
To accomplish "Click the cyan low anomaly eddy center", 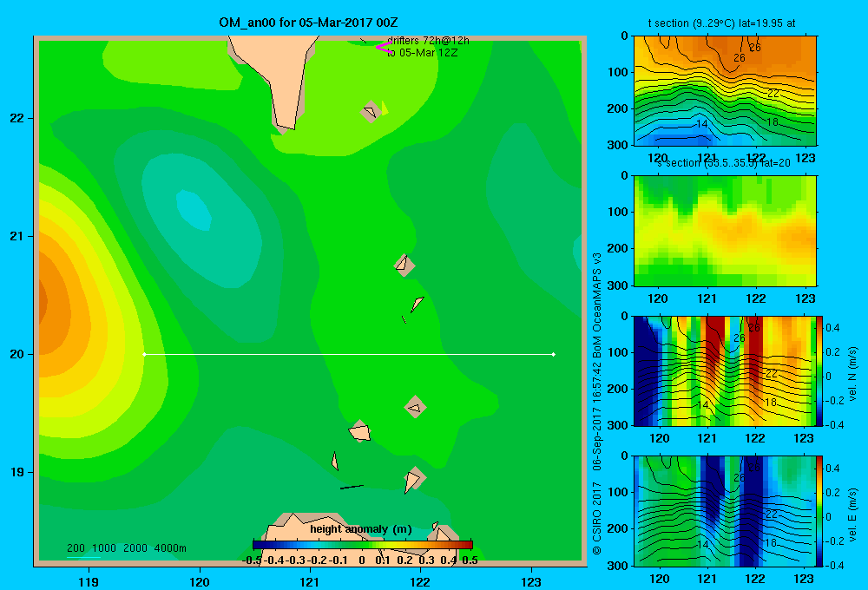I will click(194, 209).
